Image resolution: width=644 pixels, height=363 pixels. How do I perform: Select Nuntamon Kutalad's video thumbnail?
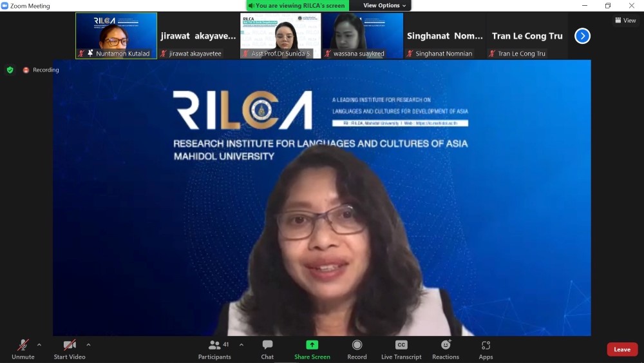[x=116, y=35]
